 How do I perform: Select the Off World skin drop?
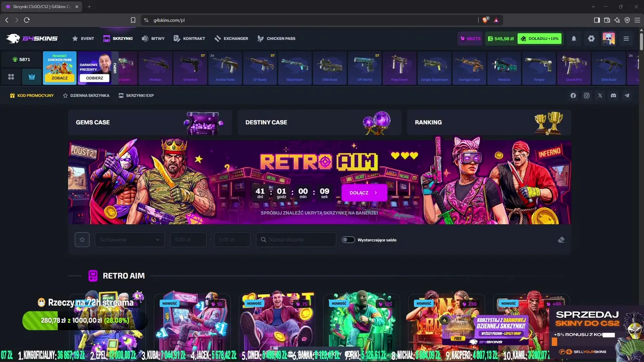pyautogui.click(x=364, y=68)
